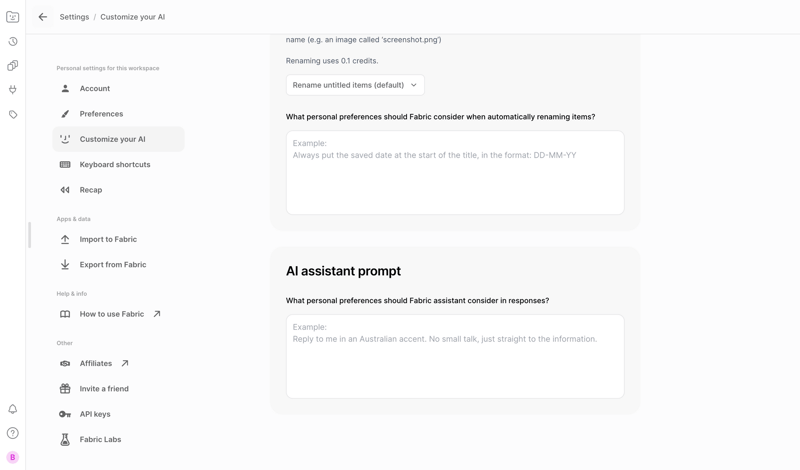
Task: Open the user avatar B
Action: click(13, 457)
